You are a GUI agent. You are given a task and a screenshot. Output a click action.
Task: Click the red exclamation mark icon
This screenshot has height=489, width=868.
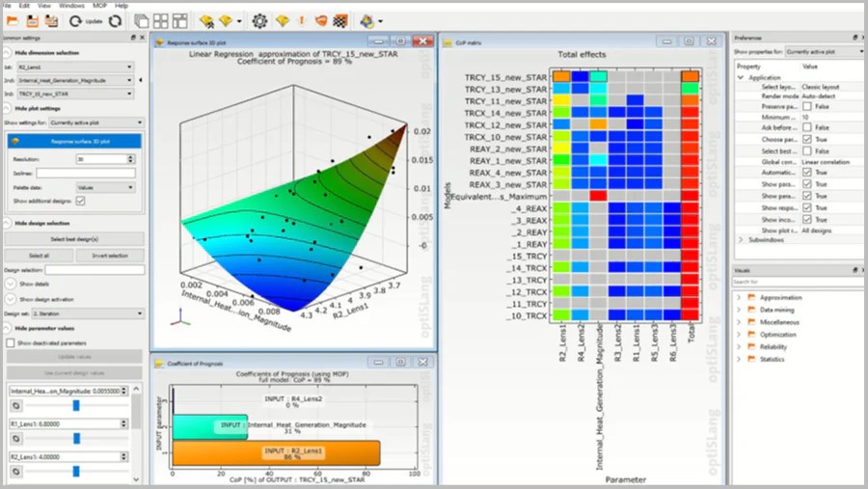[x=302, y=20]
